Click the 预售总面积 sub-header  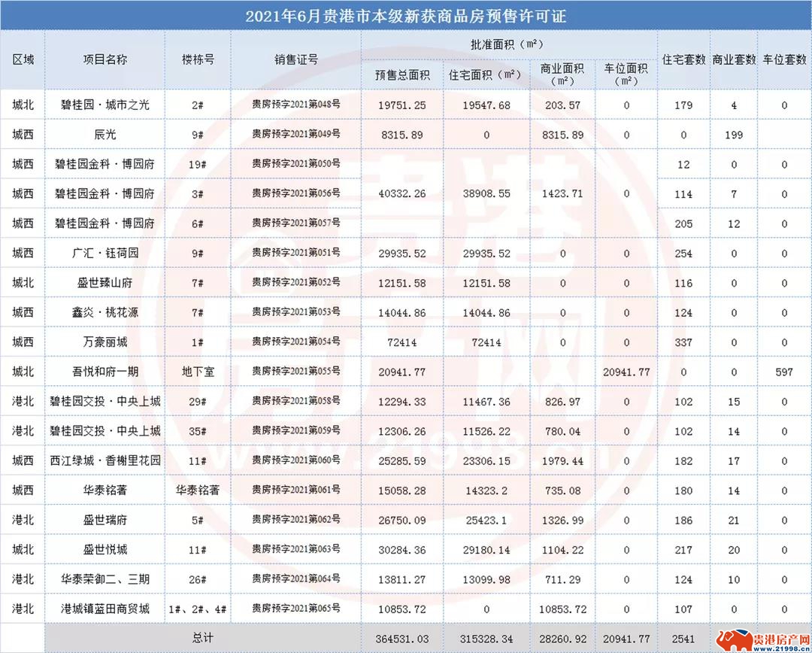(402, 75)
